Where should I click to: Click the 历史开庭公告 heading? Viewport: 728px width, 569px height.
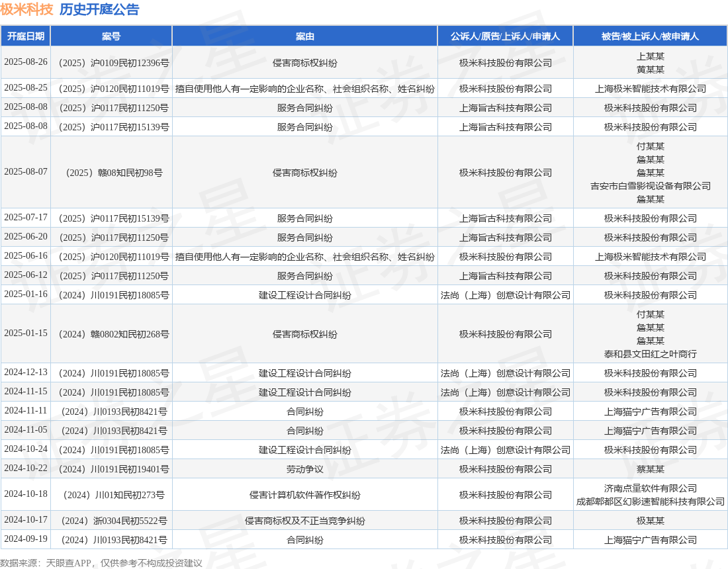click(99, 9)
